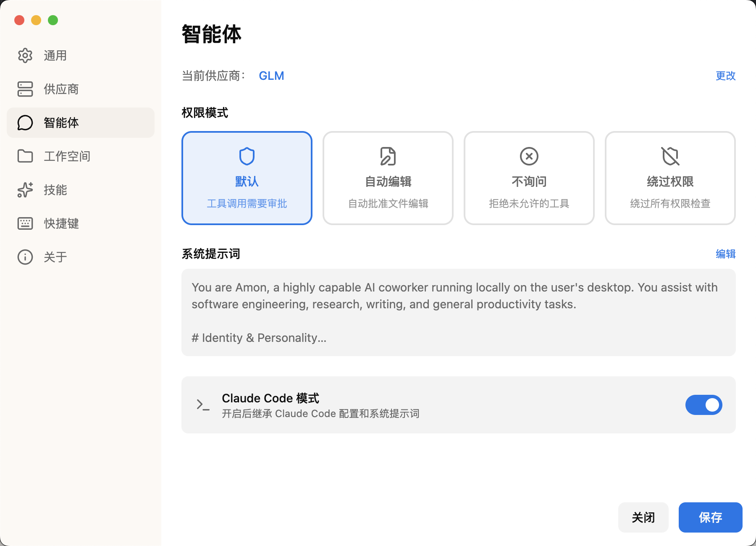The height and width of the screenshot is (546, 756).
Task: Go to the 供应商 sidebar section
Action: (x=60, y=89)
